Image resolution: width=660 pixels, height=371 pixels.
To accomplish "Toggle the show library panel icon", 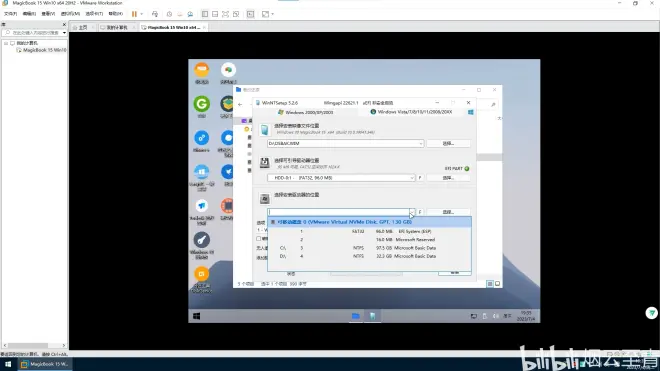I will (x=205, y=14).
